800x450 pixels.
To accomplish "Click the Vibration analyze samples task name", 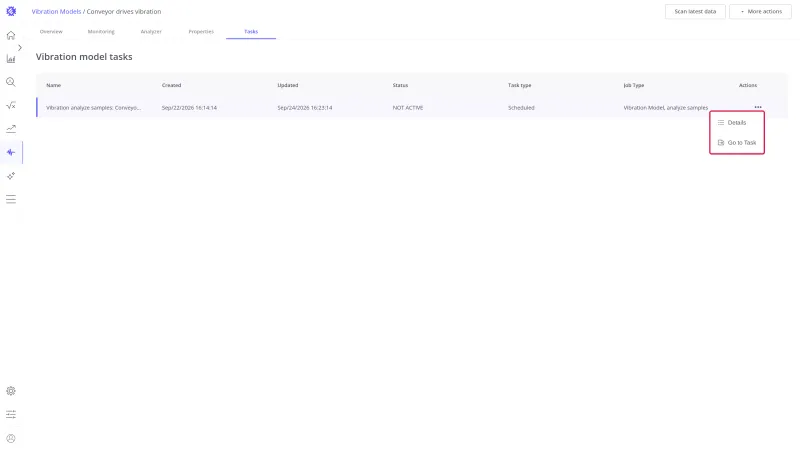I will [x=93, y=108].
